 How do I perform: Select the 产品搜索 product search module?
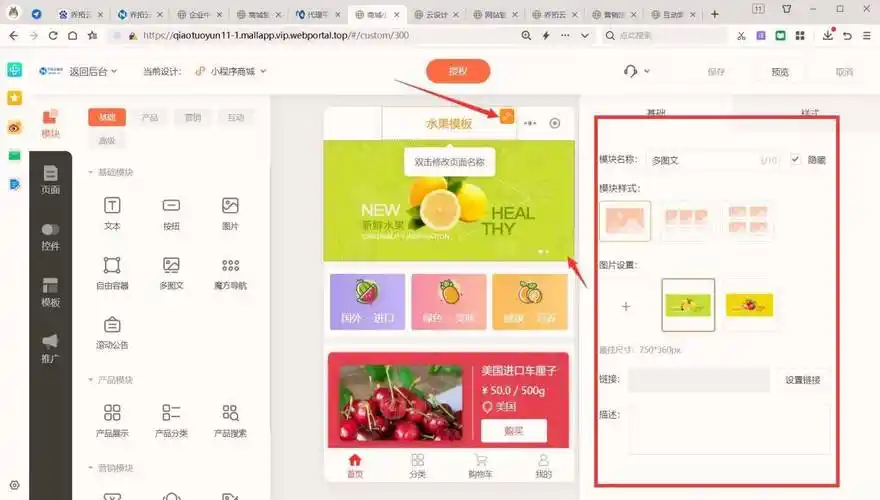(230, 420)
